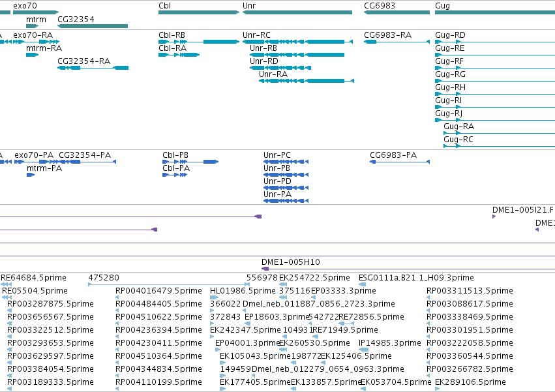Click the Unr-RA transcript label

click(273, 74)
